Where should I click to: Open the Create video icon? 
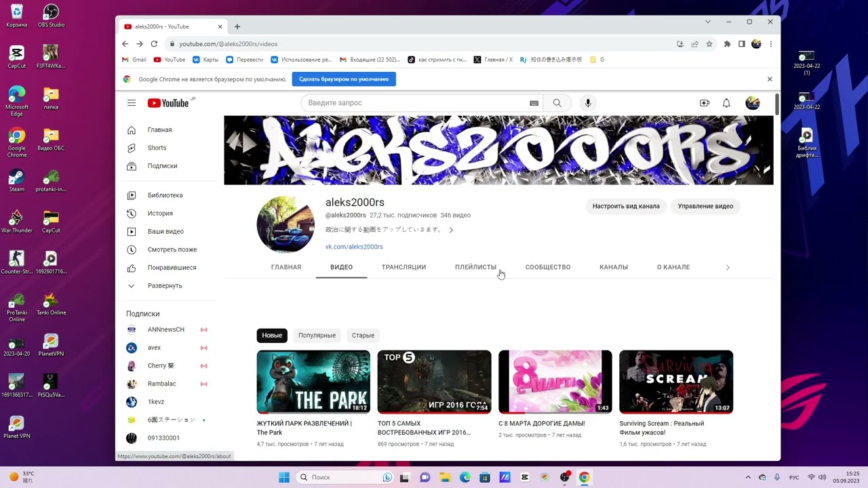705,103
